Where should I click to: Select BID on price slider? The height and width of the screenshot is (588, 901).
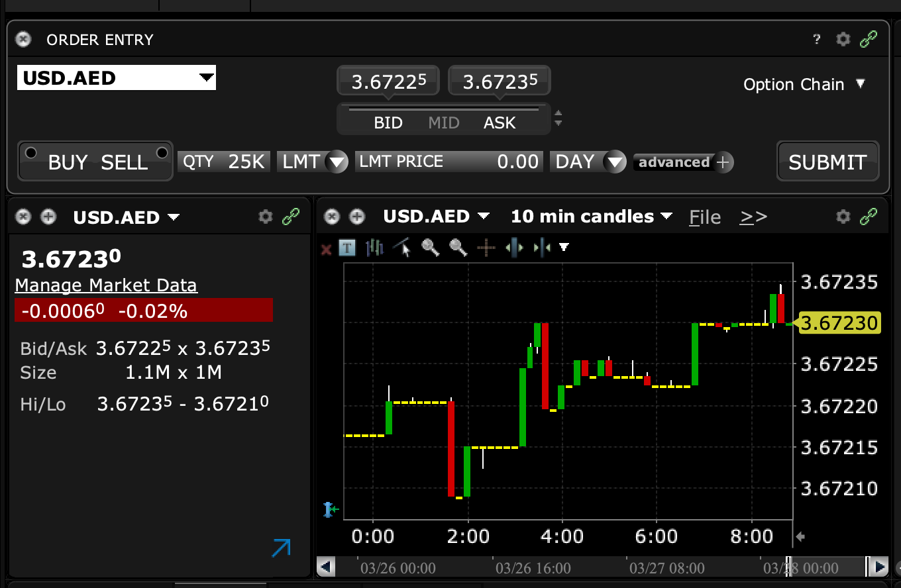(x=388, y=122)
